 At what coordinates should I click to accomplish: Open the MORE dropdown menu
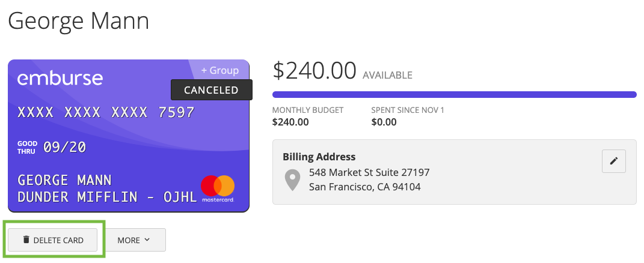(136, 240)
